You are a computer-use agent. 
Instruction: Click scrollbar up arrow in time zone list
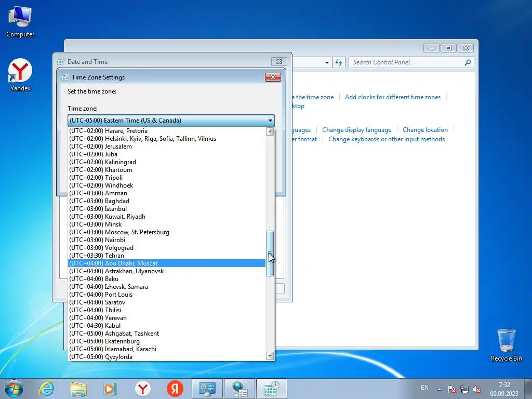click(270, 131)
